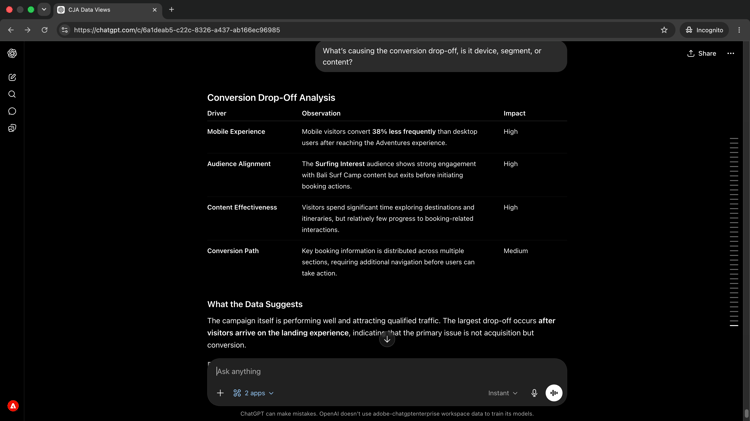
Task: Click the 'Audience Alignment' driver cell
Action: (239, 164)
